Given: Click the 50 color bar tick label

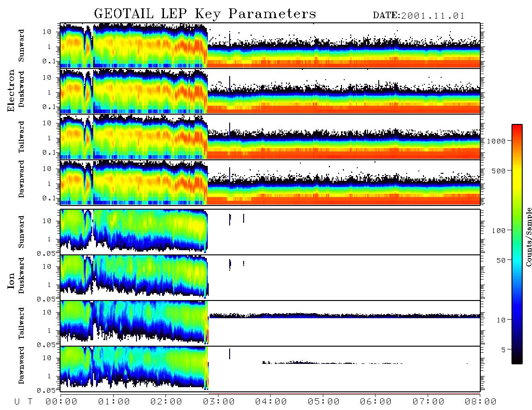Looking at the screenshot, I should (501, 260).
